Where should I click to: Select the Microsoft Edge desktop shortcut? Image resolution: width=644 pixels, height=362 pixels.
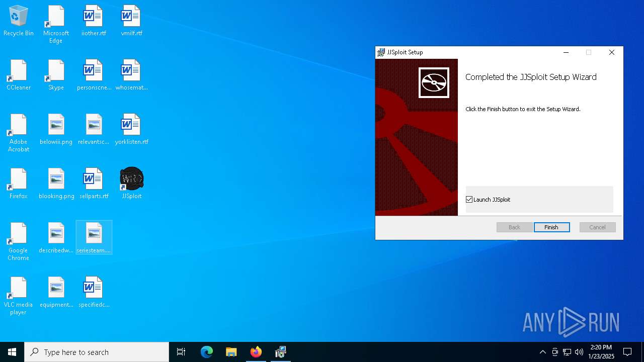point(56,25)
